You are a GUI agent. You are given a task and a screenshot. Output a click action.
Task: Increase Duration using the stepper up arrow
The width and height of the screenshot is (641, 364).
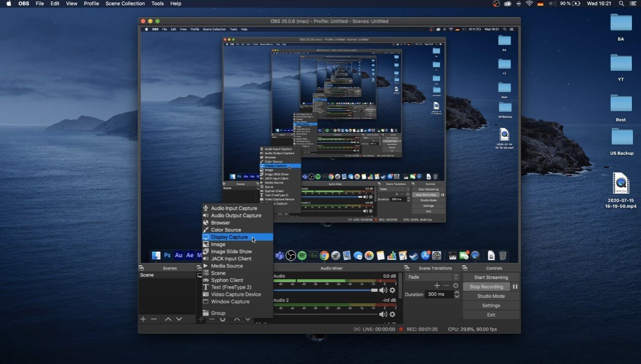click(x=457, y=292)
